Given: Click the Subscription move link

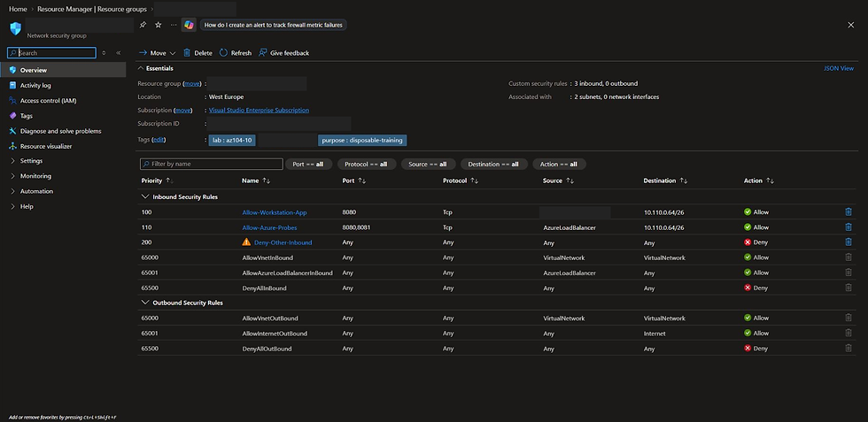Looking at the screenshot, I should pyautogui.click(x=183, y=110).
